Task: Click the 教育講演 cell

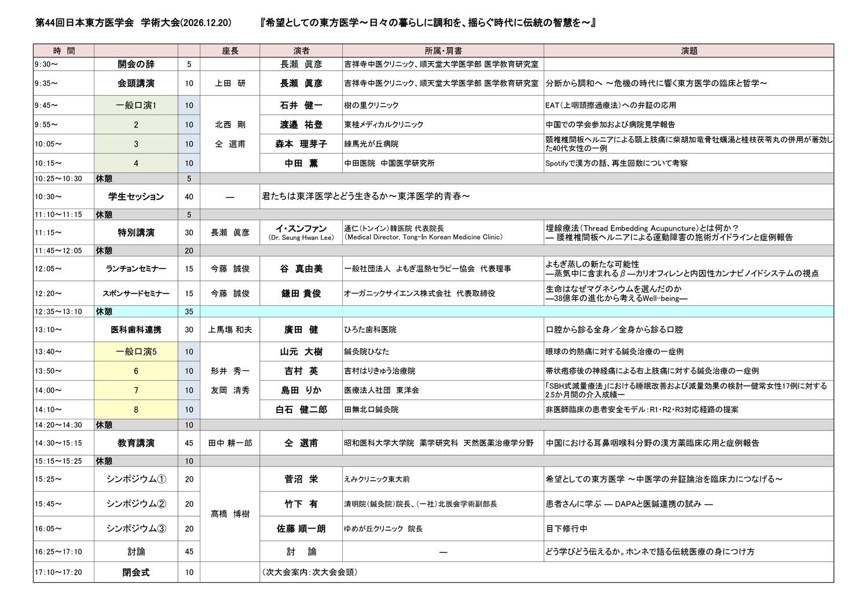Action: pos(136,443)
